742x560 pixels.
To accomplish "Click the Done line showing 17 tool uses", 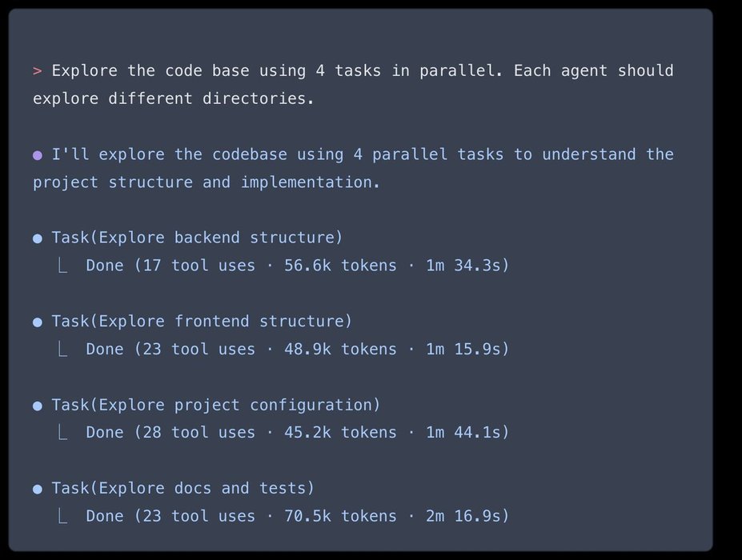I will (x=297, y=266).
